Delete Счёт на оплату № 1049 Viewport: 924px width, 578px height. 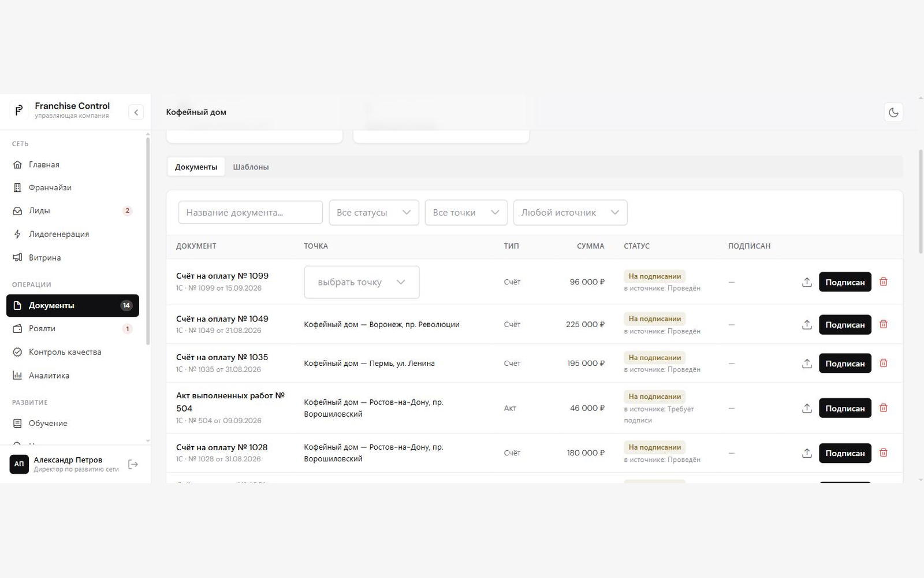[884, 324]
